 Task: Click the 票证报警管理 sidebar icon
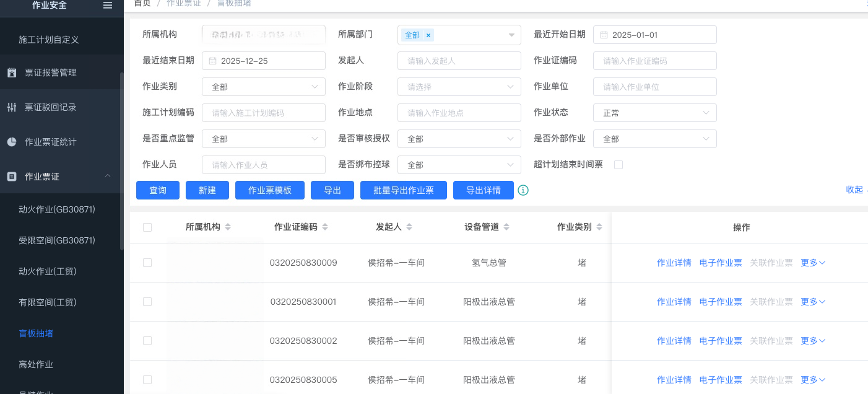pos(12,72)
